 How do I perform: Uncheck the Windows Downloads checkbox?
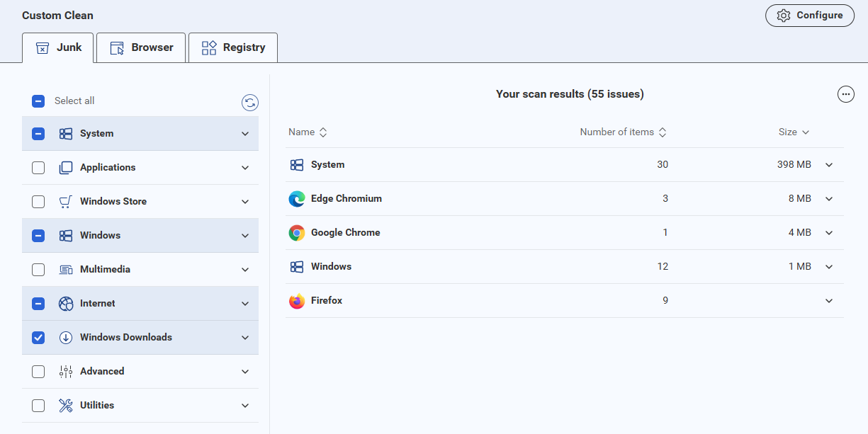click(x=38, y=338)
